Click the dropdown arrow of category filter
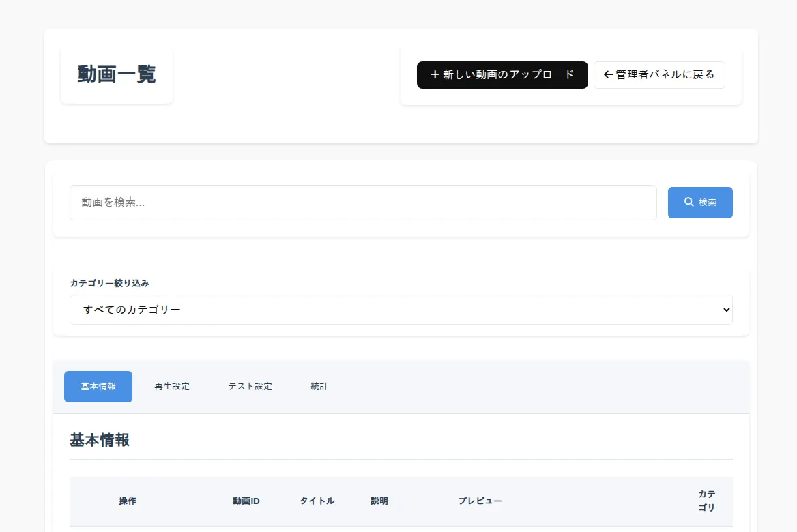 (x=726, y=310)
